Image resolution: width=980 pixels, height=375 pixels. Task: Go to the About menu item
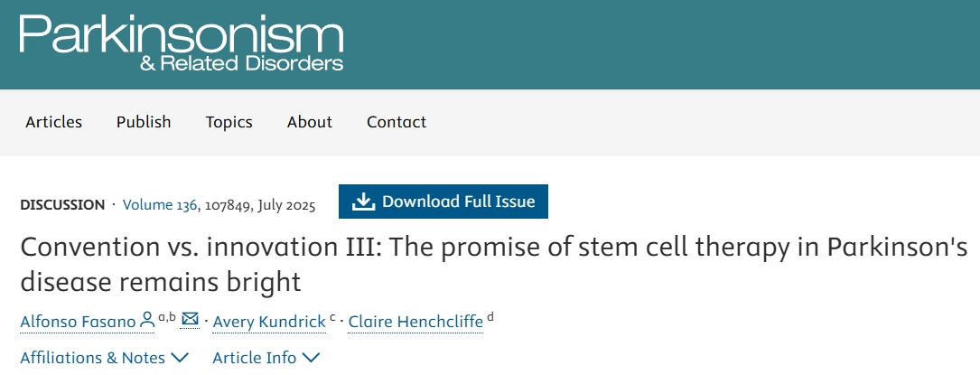[310, 122]
